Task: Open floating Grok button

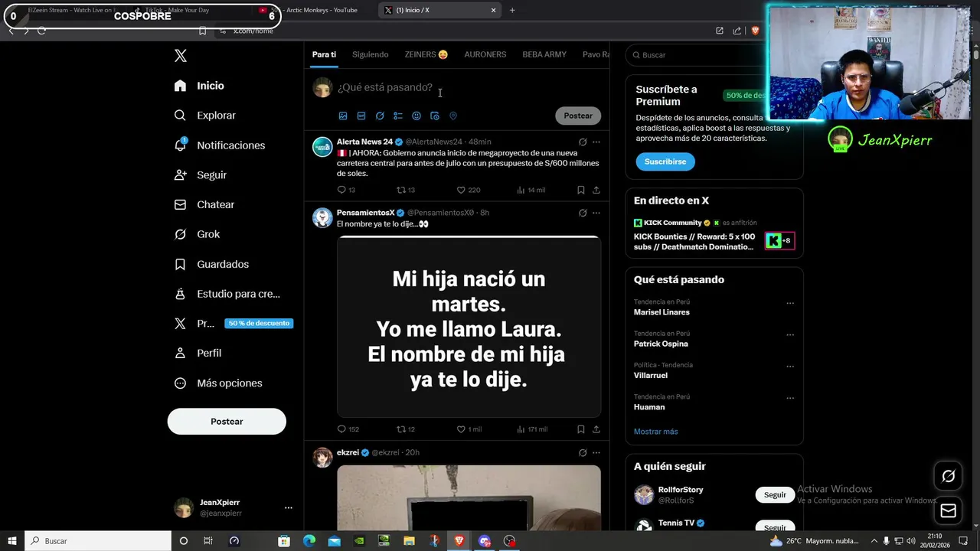Action: click(948, 476)
